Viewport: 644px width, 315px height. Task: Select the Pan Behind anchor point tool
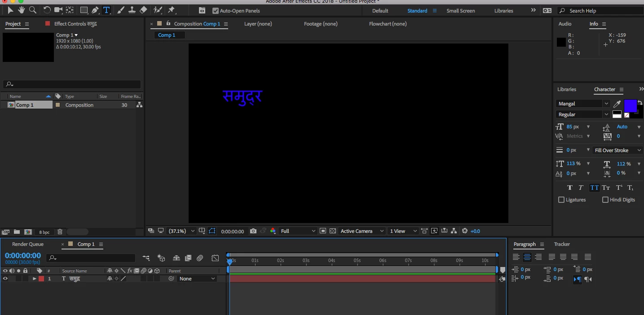[70, 10]
